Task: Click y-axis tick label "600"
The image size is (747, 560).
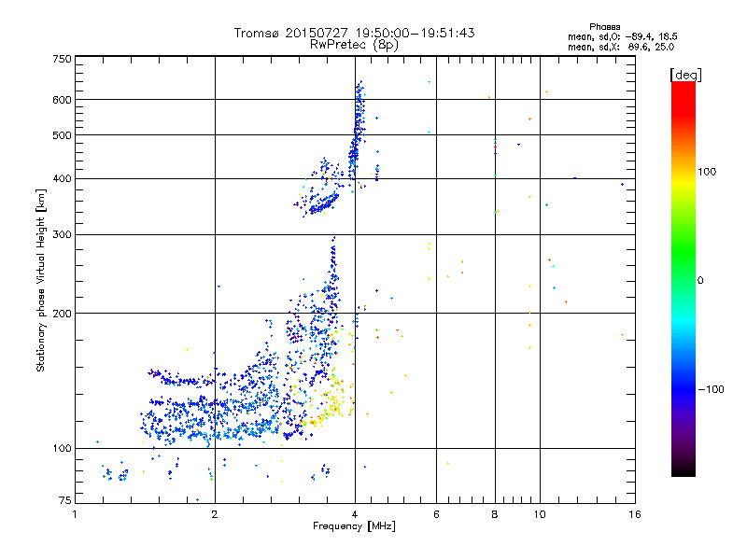Action: 62,100
